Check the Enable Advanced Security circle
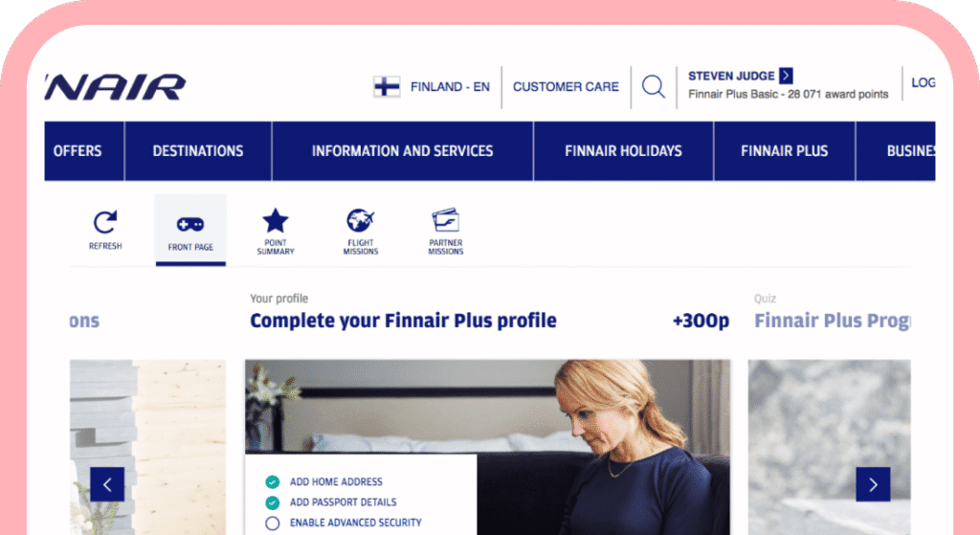Viewport: 980px width, 535px height. pyautogui.click(x=272, y=524)
